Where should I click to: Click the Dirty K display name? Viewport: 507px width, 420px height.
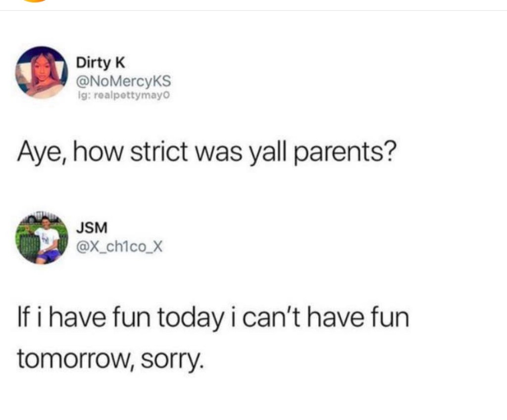pyautogui.click(x=100, y=62)
